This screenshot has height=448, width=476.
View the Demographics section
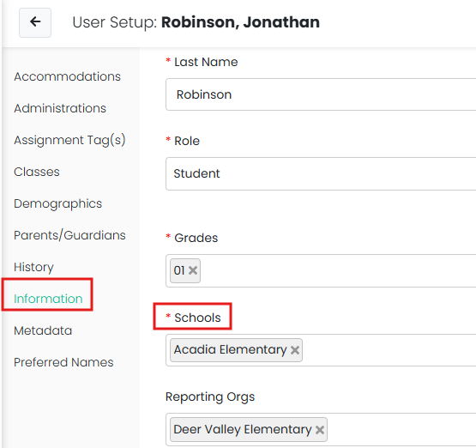[57, 203]
